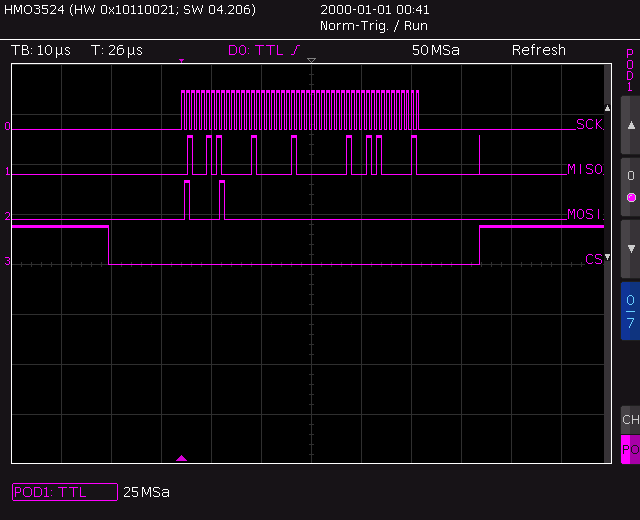This screenshot has width=640, height=520.
Task: Click channel index 3 at left edge
Action: click(7, 261)
